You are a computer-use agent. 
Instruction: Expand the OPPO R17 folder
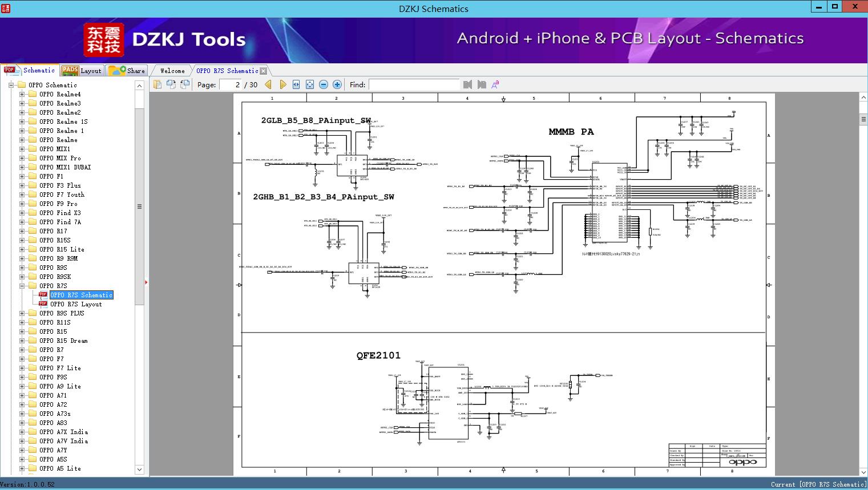coord(22,231)
